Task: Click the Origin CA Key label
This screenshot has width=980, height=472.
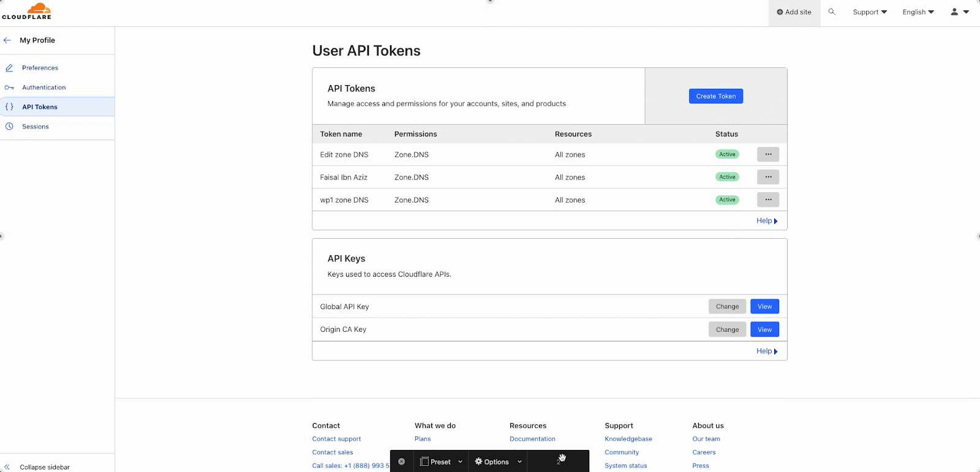Action: [343, 329]
